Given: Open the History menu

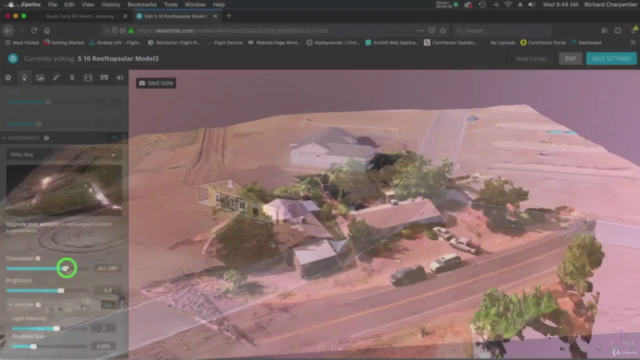Looking at the screenshot, I should tap(111, 4).
